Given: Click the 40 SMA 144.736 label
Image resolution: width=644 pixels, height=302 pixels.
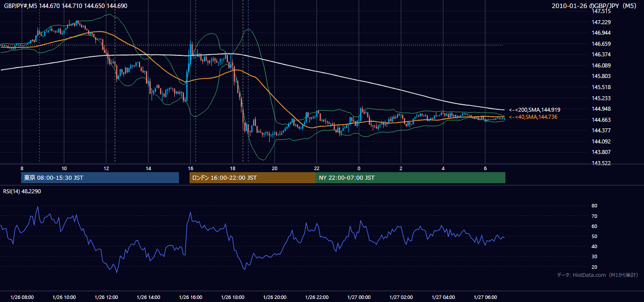Looking at the screenshot, I should [533, 117].
